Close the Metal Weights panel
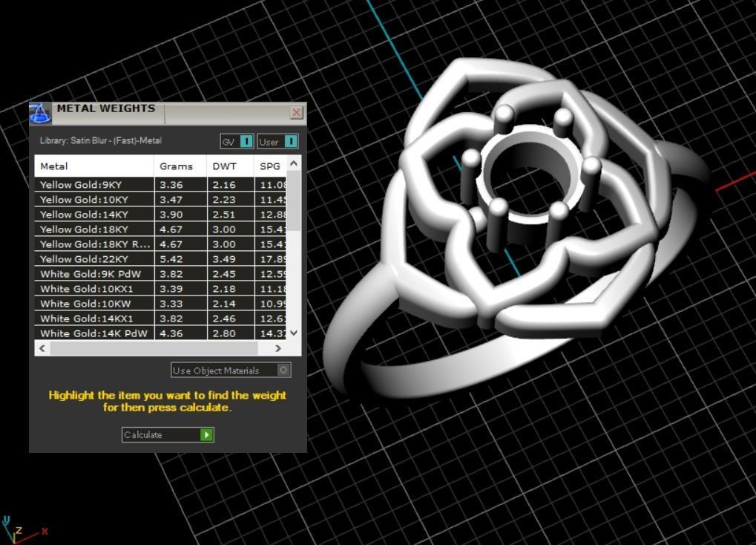Screen dimensions: 756x545 pos(296,112)
